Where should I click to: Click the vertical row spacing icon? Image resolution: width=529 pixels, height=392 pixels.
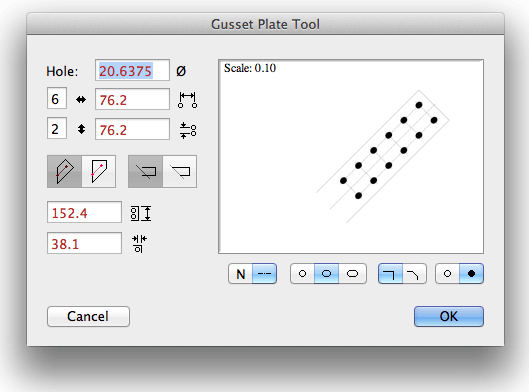[188, 131]
